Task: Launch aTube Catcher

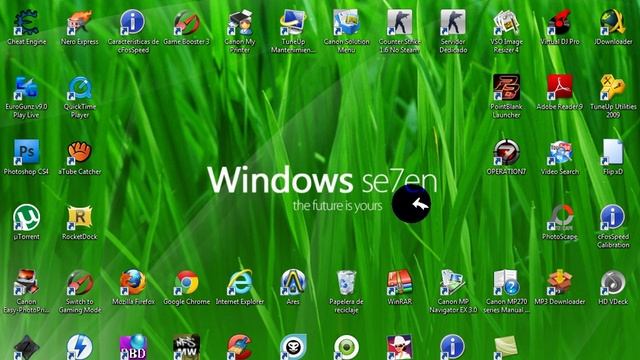Action: point(80,152)
